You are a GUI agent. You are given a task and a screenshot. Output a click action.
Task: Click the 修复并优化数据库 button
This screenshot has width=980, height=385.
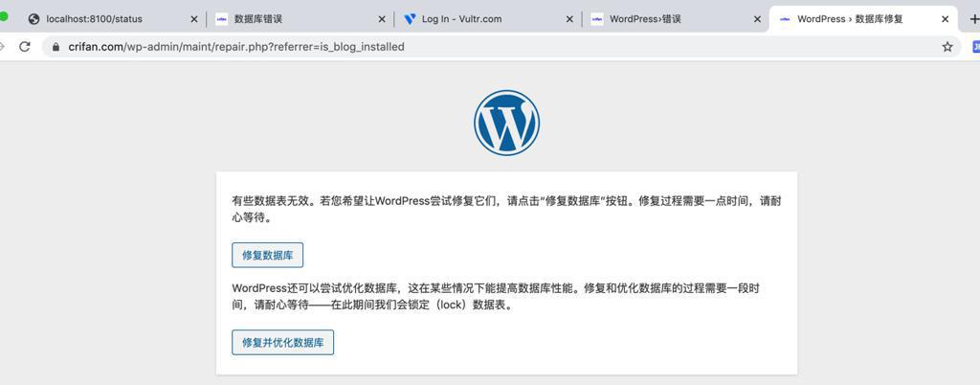coord(282,343)
